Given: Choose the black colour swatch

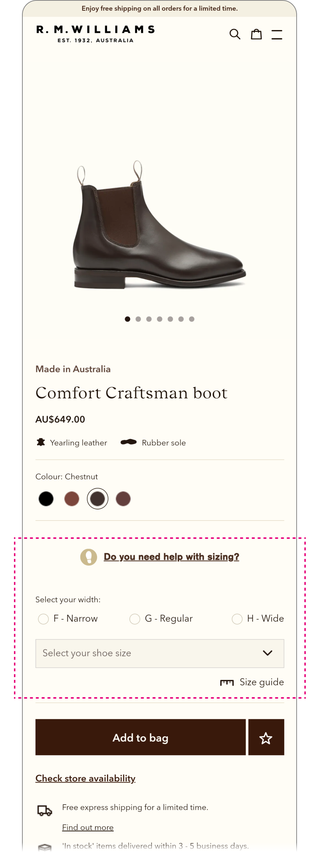Looking at the screenshot, I should pyautogui.click(x=46, y=499).
